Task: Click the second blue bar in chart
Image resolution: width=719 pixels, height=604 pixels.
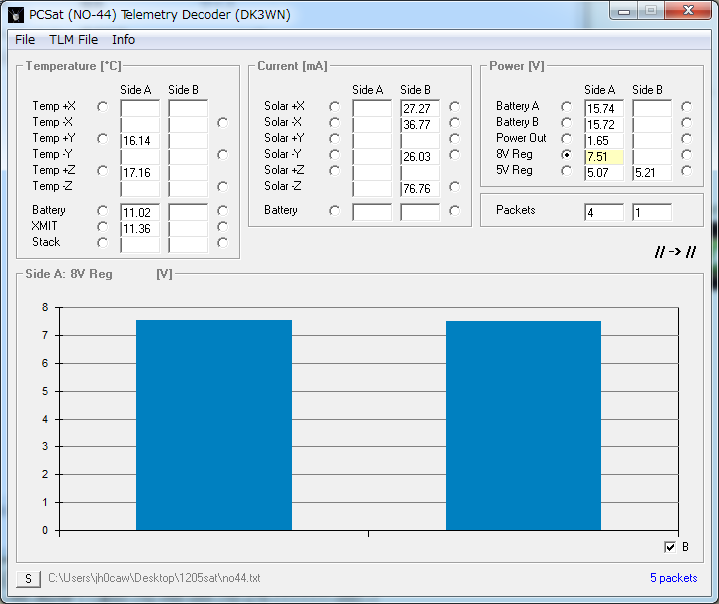Action: pos(523,426)
